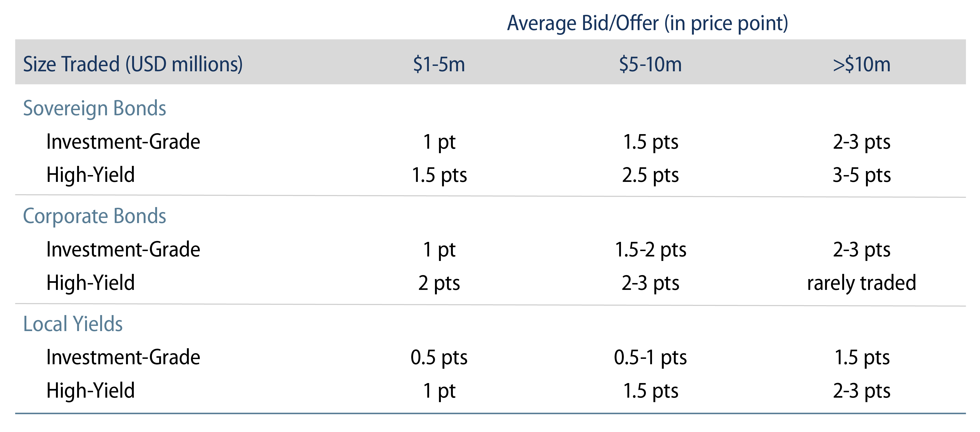Select the 'Size Traded (USD millions)' header
Viewport: 980px width, 432px height.
[133, 64]
